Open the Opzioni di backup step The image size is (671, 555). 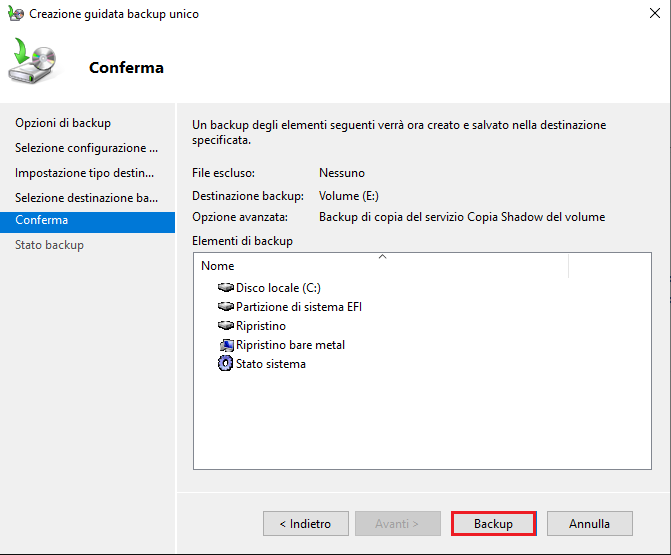coord(63,123)
